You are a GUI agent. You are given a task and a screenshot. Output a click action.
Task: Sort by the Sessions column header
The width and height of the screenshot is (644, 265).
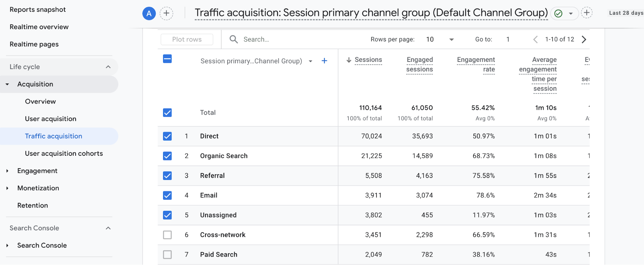point(368,60)
